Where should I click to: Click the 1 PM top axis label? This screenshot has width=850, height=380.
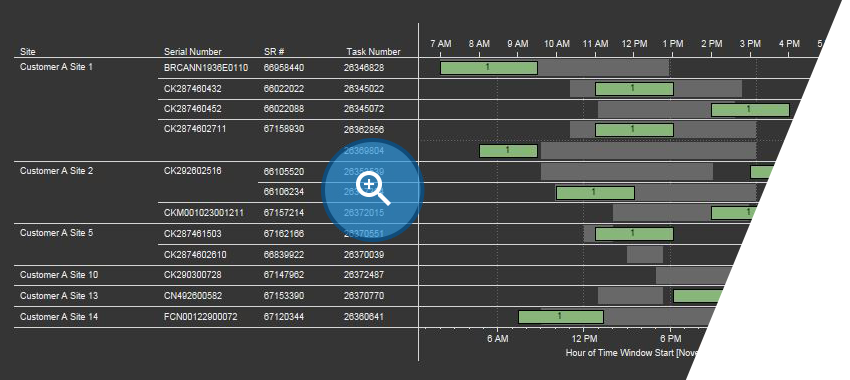pyautogui.click(x=673, y=43)
